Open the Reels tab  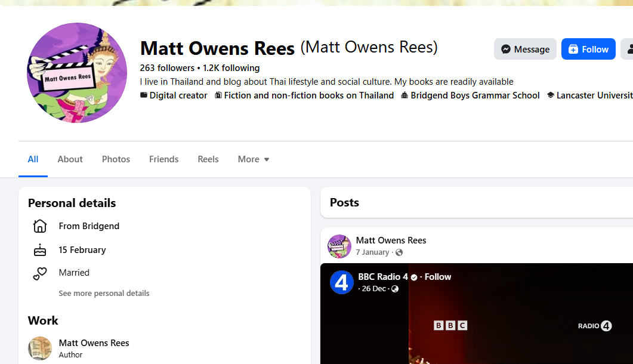click(x=208, y=159)
